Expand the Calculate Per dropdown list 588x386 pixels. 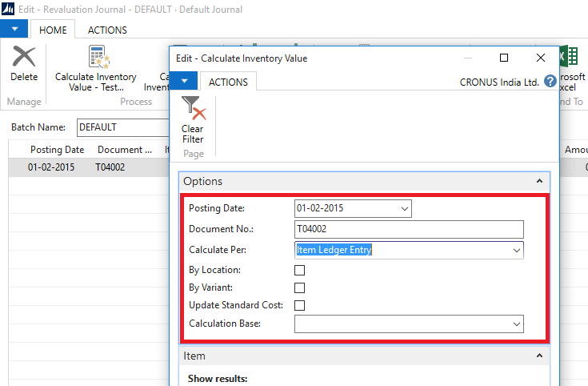[x=515, y=251]
